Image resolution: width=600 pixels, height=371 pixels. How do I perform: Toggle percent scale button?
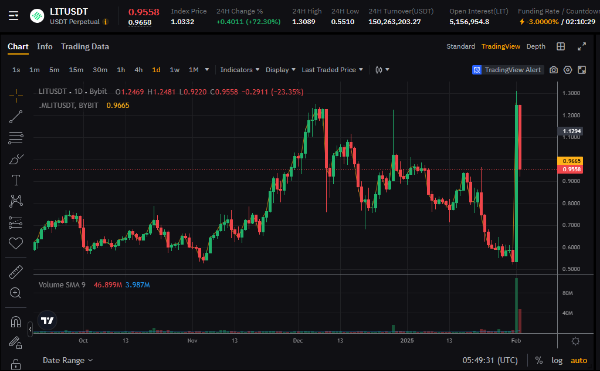point(539,360)
